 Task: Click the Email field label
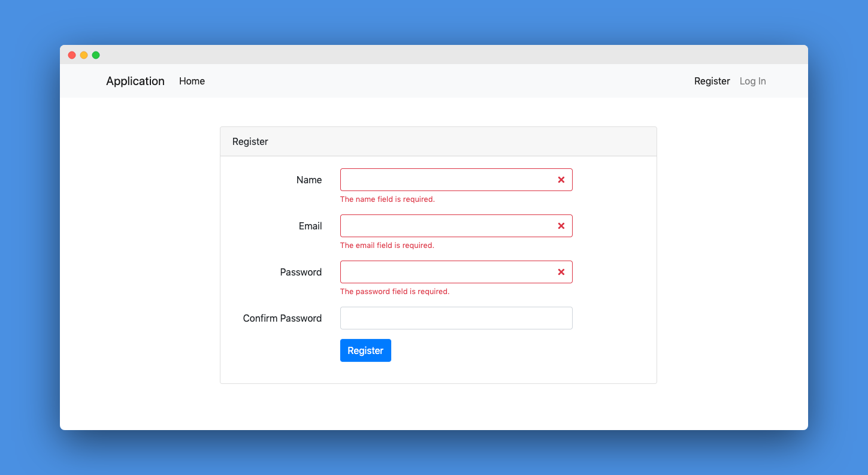tap(310, 226)
